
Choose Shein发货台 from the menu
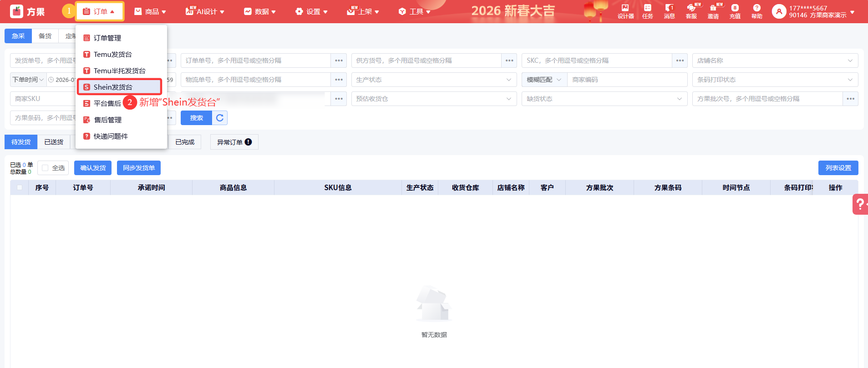pos(120,87)
